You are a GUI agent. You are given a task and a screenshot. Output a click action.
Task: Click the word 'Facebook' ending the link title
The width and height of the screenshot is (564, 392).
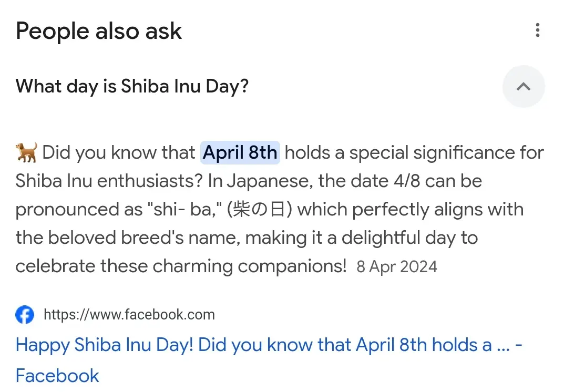coord(57,376)
